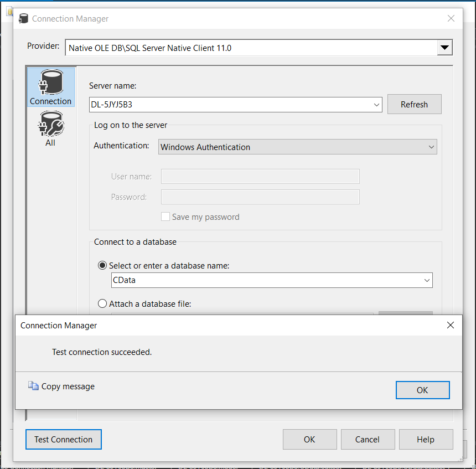
Task: Click into the Server name text field
Action: coord(230,104)
